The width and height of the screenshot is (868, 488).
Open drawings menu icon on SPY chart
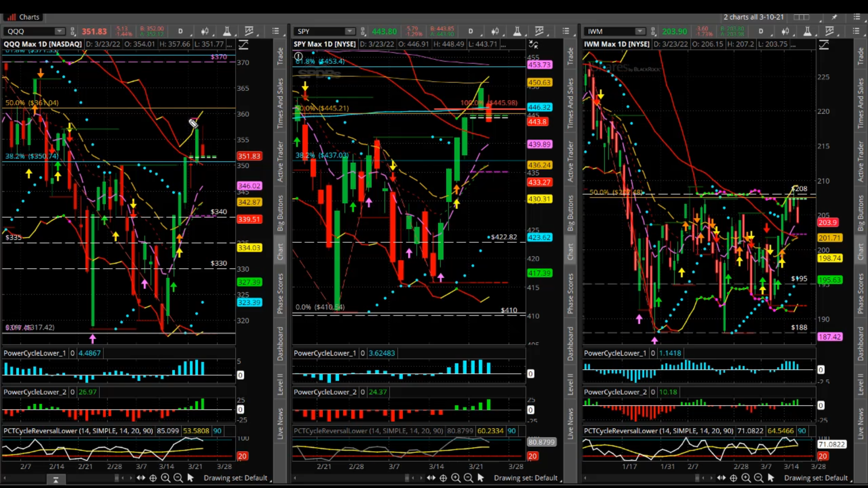[x=539, y=31]
